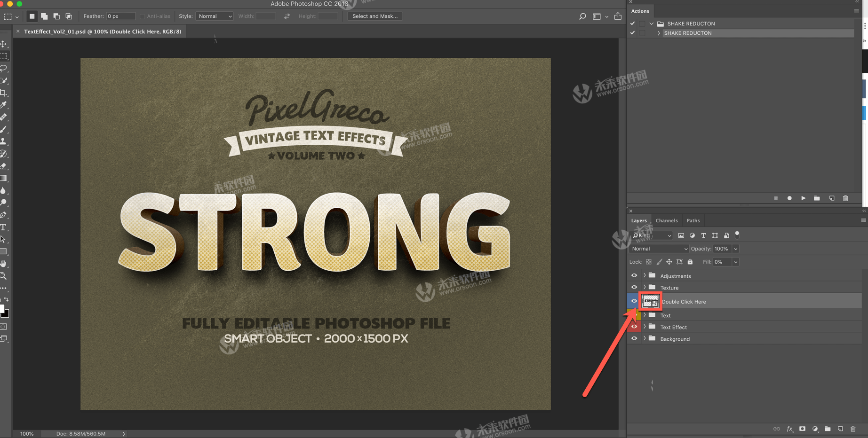Select the Eraser tool
This screenshot has width=868, height=438.
point(4,166)
